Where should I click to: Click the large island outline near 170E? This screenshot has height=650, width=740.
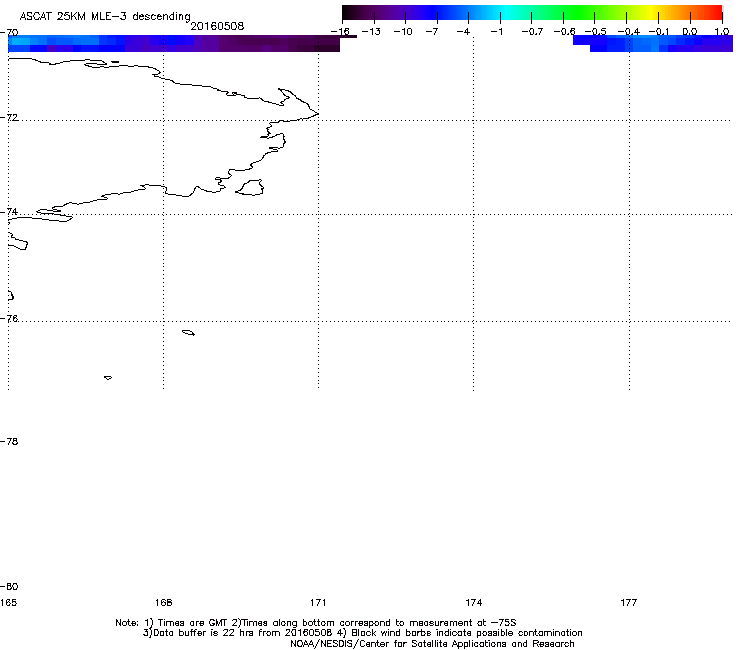tap(250, 187)
